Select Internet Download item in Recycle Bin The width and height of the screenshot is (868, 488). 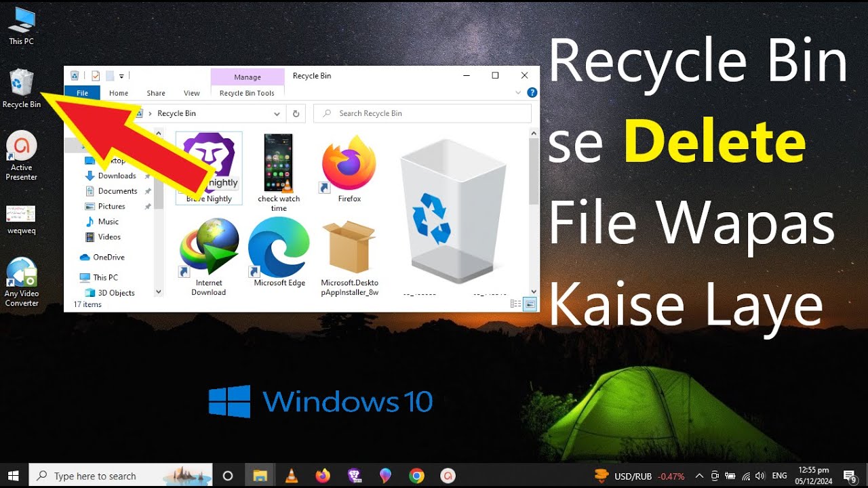coord(209,258)
